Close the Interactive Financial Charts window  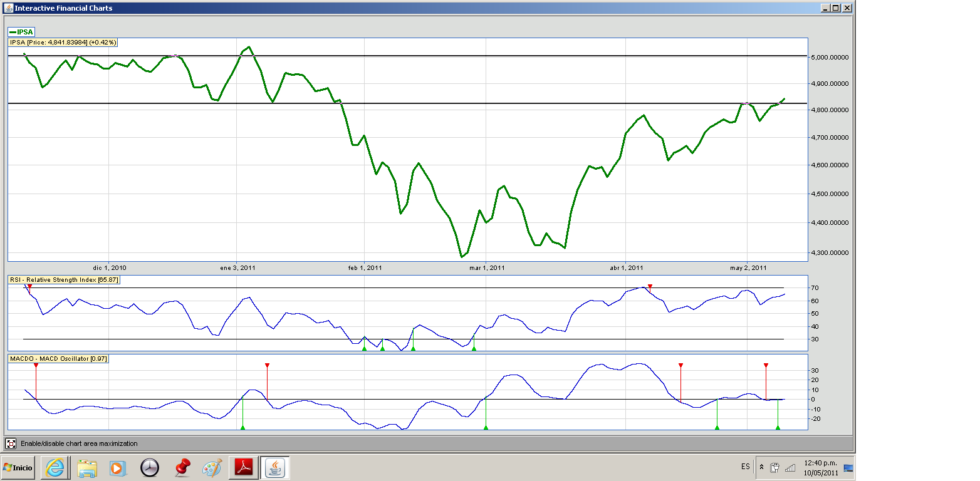pyautogui.click(x=847, y=8)
